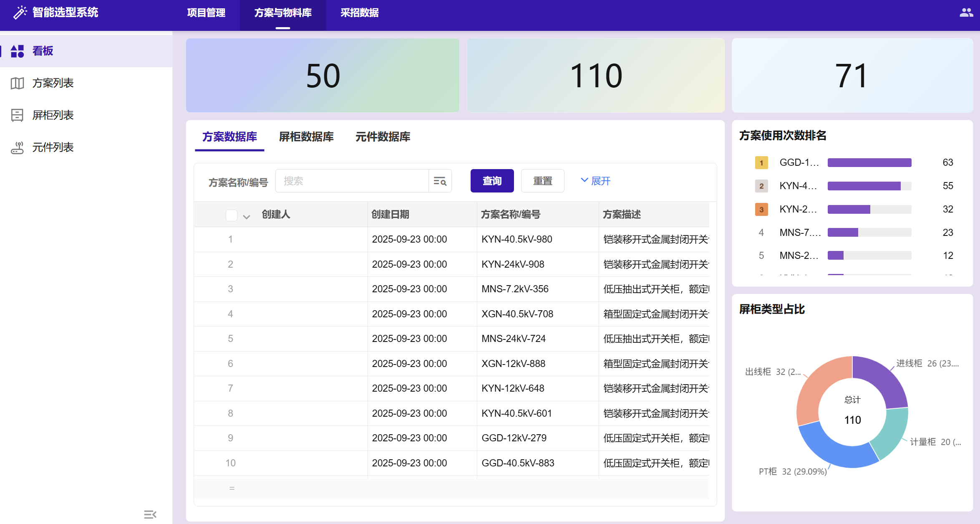Switch to the 方案数据库 tab
The image size is (980, 524).
tap(229, 137)
